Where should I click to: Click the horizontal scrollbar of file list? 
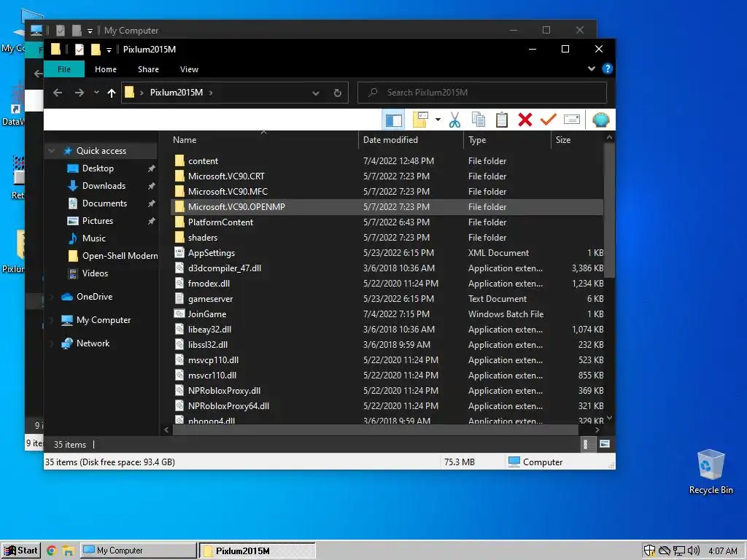[x=376, y=430]
